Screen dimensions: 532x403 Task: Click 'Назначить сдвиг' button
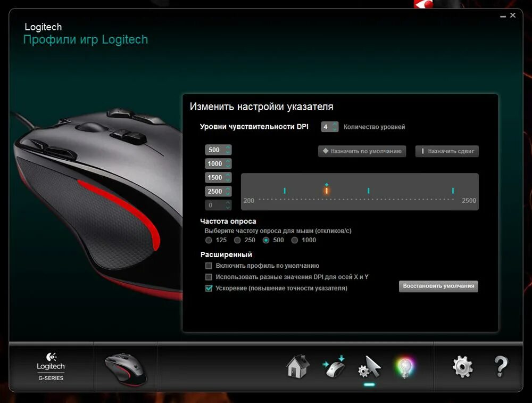coord(447,151)
